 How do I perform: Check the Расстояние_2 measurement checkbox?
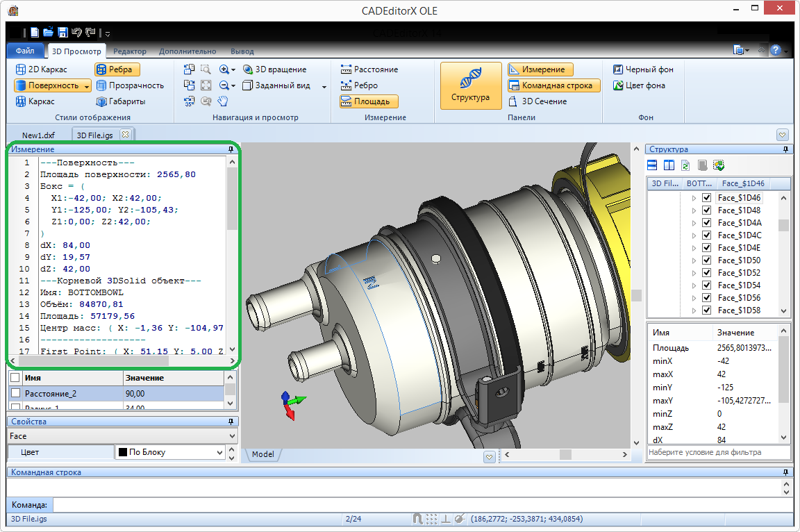pyautogui.click(x=15, y=394)
